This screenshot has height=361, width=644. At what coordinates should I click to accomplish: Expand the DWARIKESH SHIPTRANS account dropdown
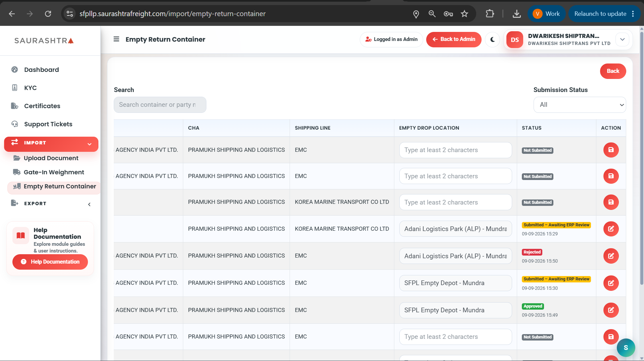622,40
